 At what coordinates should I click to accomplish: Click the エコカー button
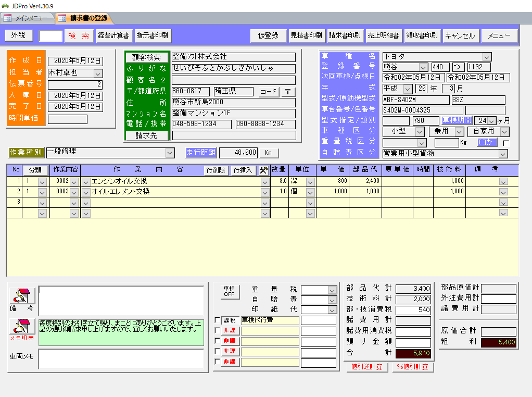click(x=487, y=142)
